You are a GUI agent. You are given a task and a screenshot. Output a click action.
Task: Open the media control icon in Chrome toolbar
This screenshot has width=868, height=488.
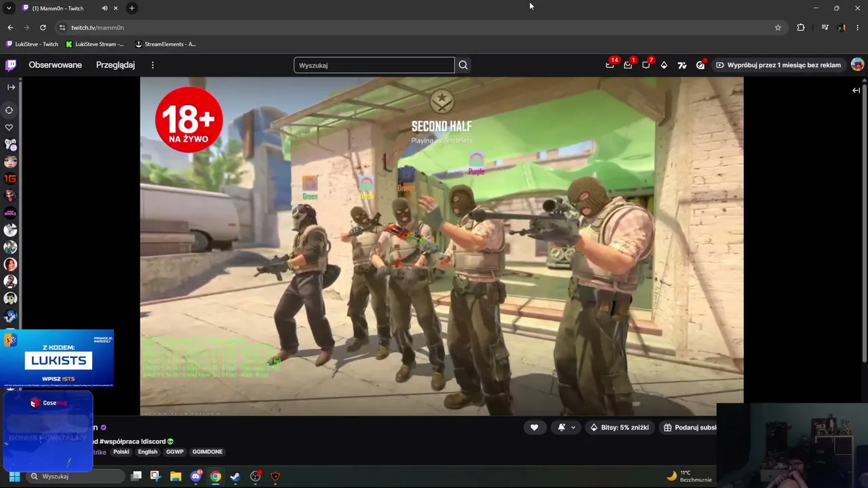point(825,28)
